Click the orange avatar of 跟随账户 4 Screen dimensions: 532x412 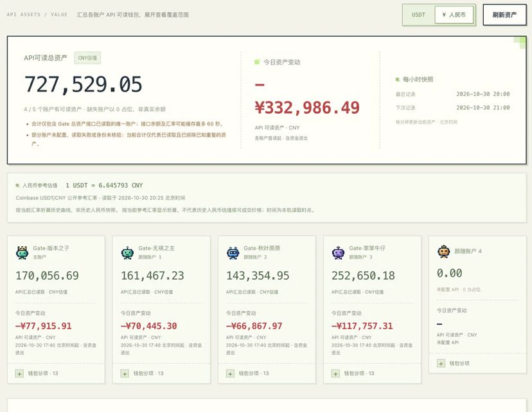[x=444, y=251]
